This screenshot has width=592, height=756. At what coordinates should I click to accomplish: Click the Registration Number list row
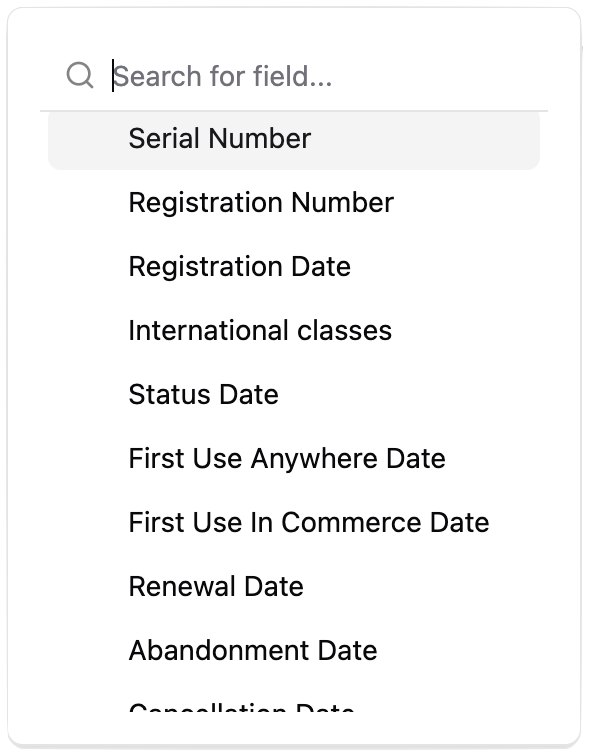pyautogui.click(x=294, y=202)
